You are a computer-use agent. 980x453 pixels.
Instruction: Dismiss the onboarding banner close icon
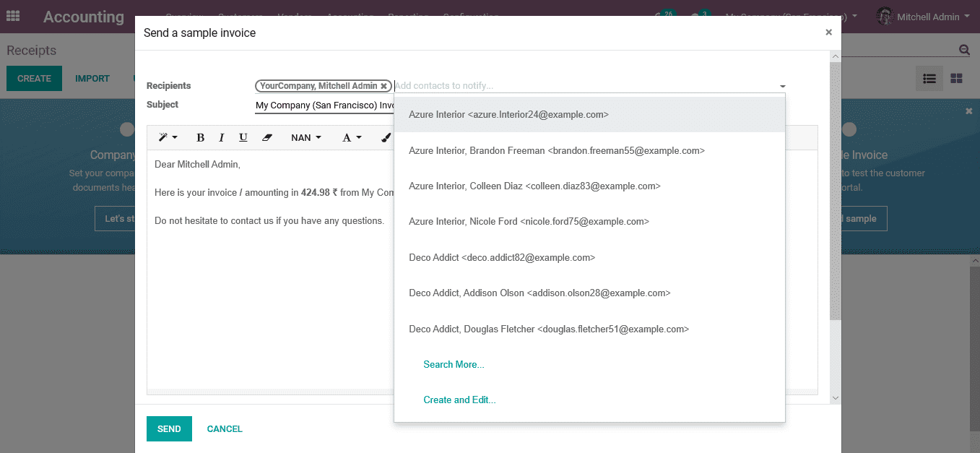click(x=969, y=111)
